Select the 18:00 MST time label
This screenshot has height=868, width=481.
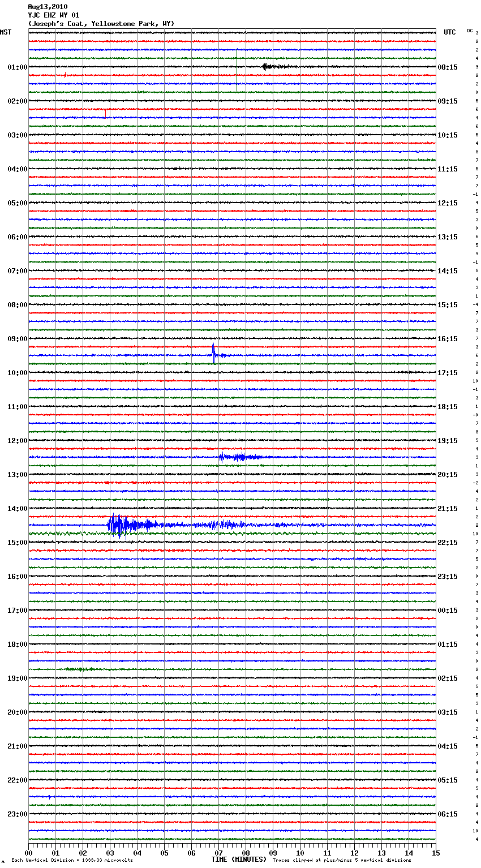(18, 644)
